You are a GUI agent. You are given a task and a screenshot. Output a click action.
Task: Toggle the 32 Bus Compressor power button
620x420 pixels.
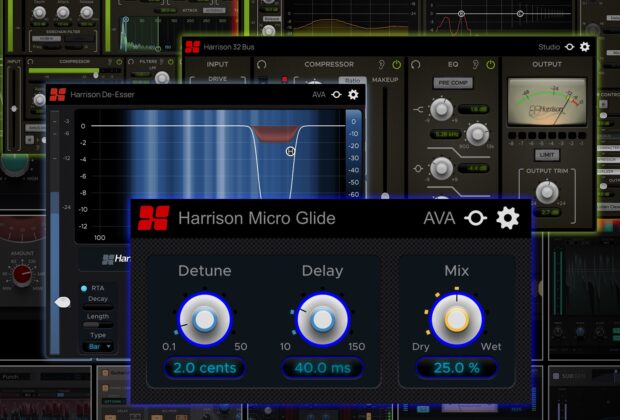[x=397, y=64]
